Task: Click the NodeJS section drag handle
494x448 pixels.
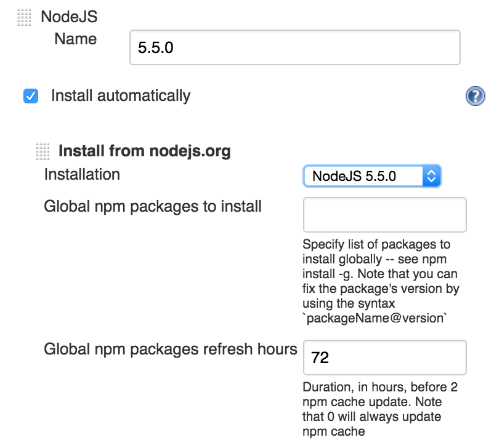Action: coord(24,17)
